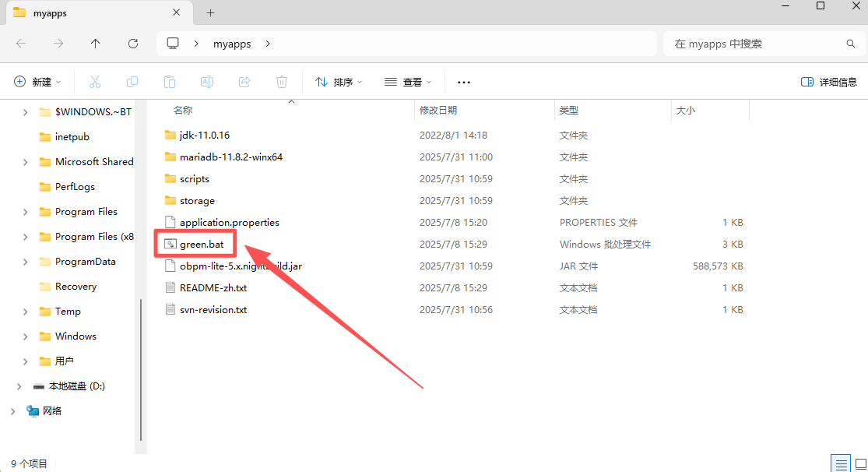The image size is (868, 472).
Task: Go up one directory level
Action: pyautogui.click(x=96, y=44)
